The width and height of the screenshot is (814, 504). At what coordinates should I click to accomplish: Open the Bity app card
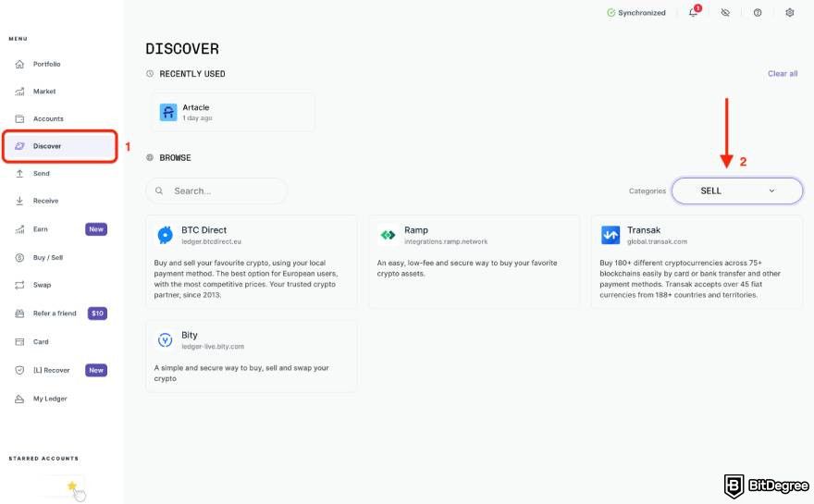(252, 356)
